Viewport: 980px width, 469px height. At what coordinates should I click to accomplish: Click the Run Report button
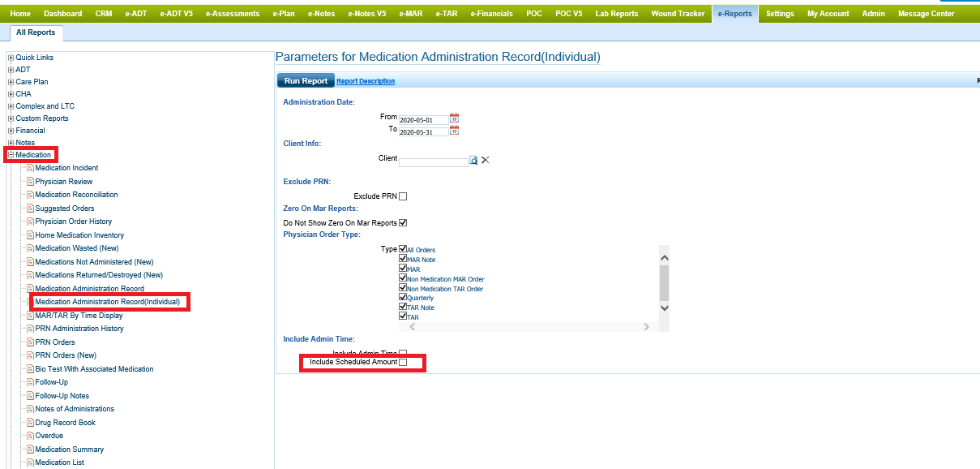(x=306, y=81)
